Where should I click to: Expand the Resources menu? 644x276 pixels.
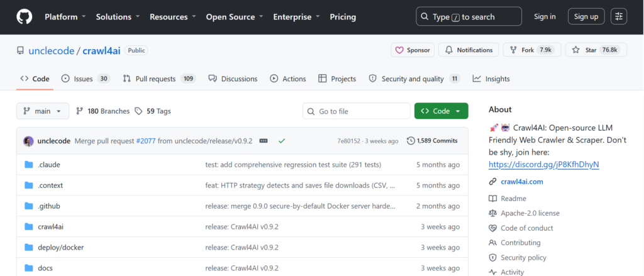(x=173, y=17)
